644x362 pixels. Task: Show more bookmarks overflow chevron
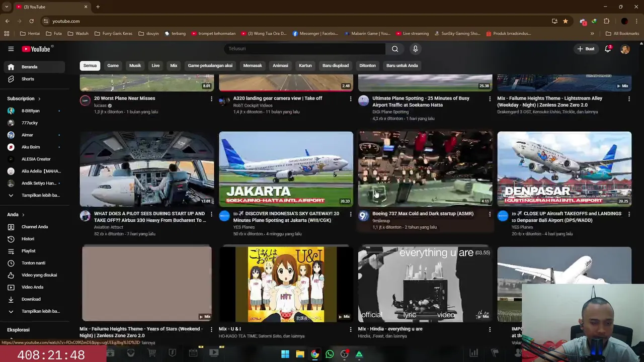(x=592, y=34)
